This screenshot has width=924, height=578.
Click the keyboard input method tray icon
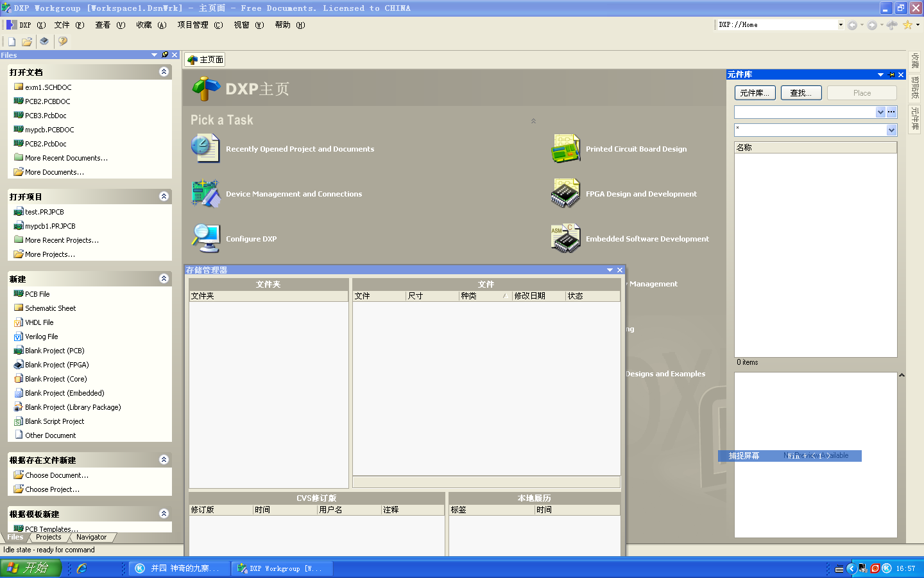point(839,568)
